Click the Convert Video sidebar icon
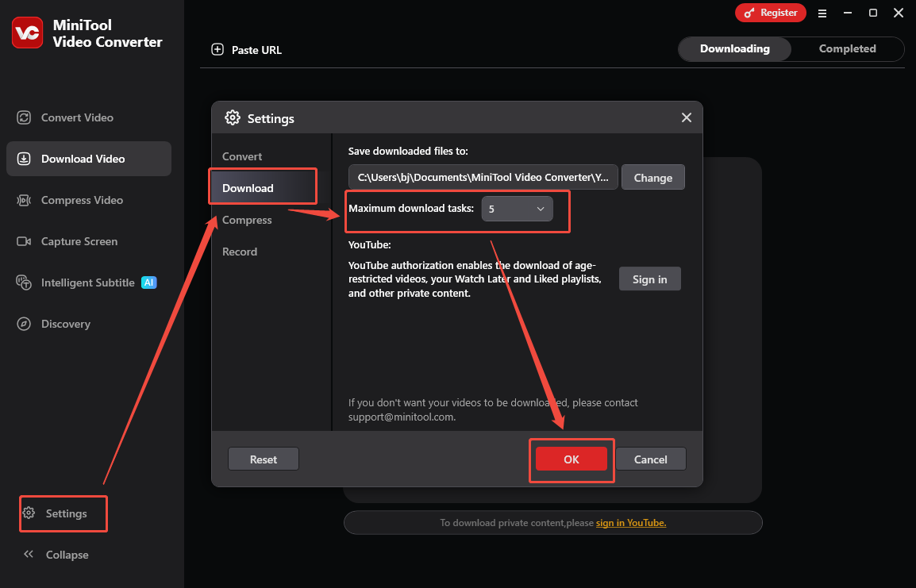The image size is (916, 588). click(24, 117)
